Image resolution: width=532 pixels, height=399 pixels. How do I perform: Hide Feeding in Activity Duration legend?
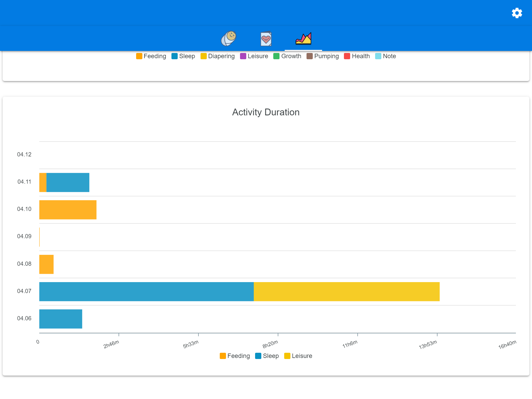click(x=235, y=356)
